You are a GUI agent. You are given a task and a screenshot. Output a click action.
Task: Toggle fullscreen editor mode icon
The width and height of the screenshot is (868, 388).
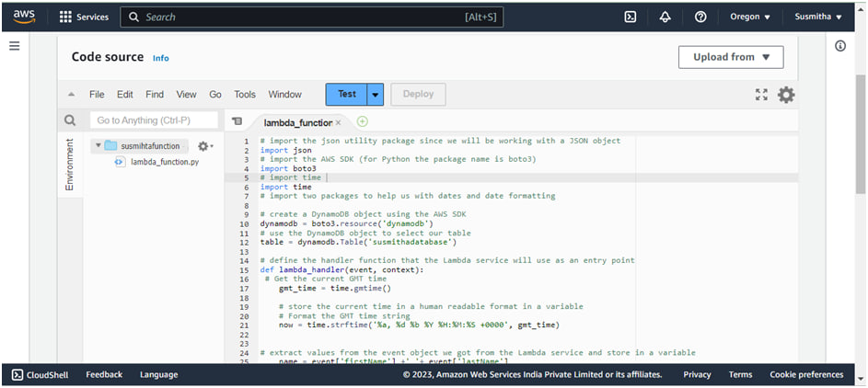[x=762, y=95]
